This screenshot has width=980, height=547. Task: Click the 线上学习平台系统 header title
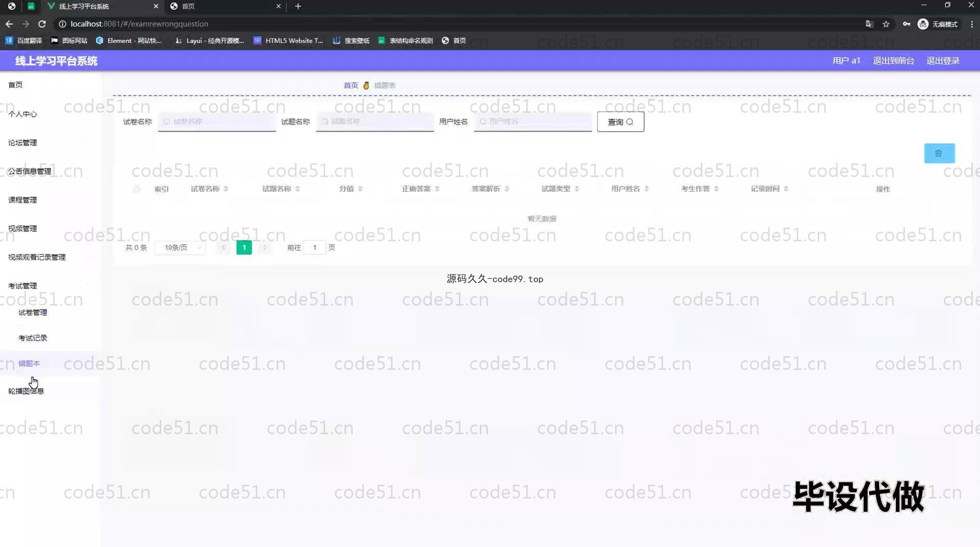pyautogui.click(x=56, y=61)
